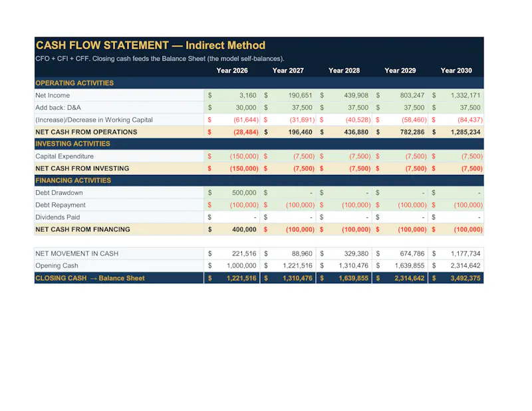Click Net Income value 439,908
Screen dimensions: 532x411
[356, 95]
